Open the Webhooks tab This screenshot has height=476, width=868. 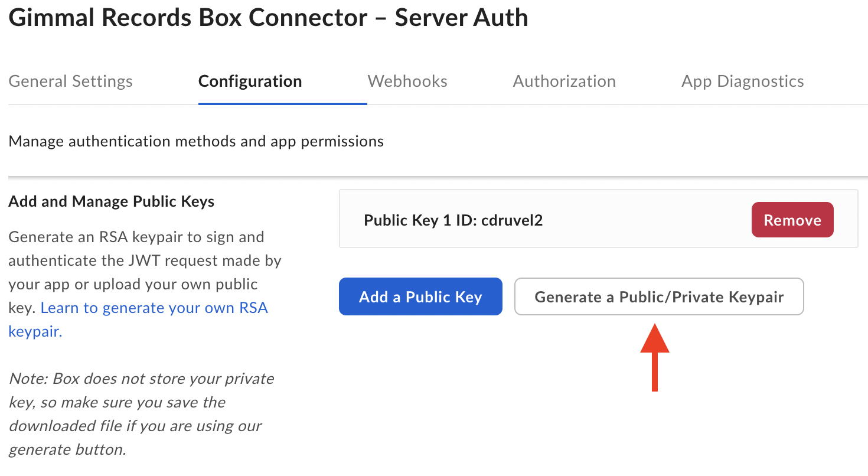[x=407, y=81]
